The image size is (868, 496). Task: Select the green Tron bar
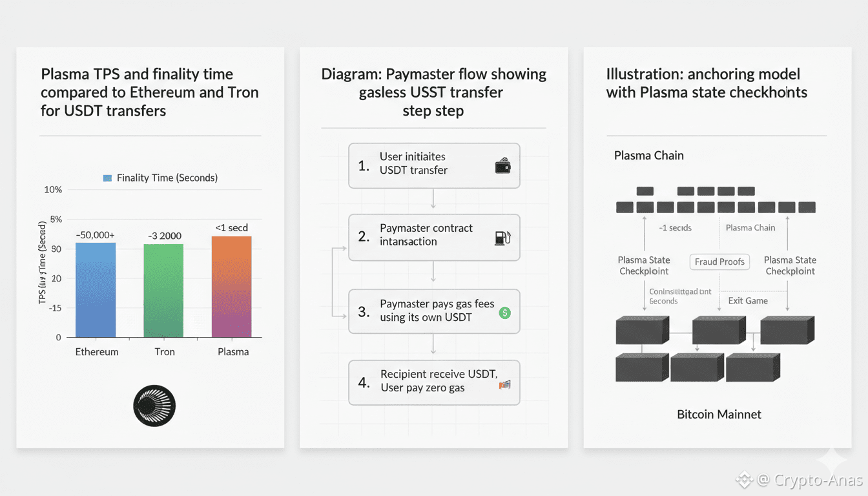click(163, 291)
